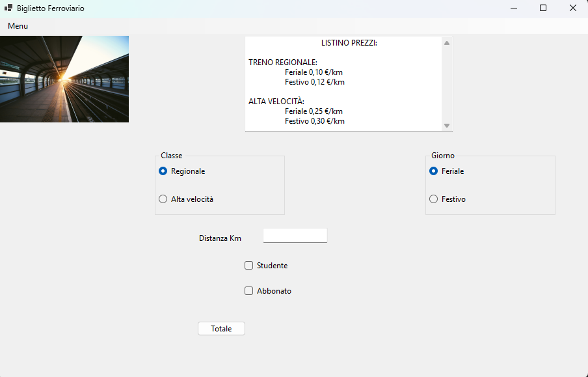Click the 'Festivo 0,12 €/km' line
This screenshot has height=377, width=588.
[315, 82]
